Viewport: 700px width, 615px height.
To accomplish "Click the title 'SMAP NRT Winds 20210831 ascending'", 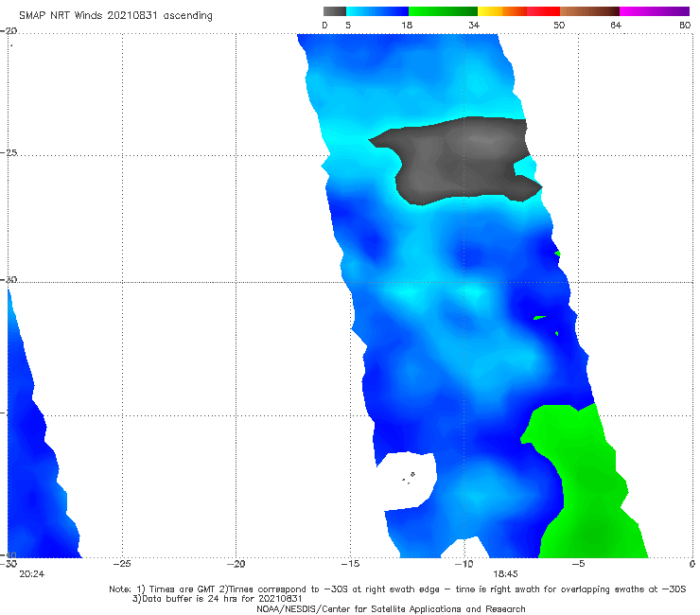I will [x=115, y=16].
